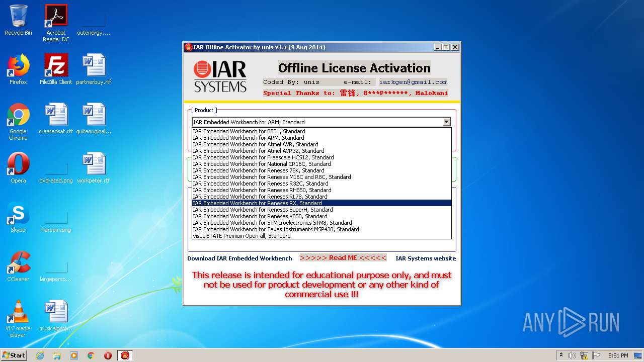Open Firefox from the desktop

tap(18, 69)
